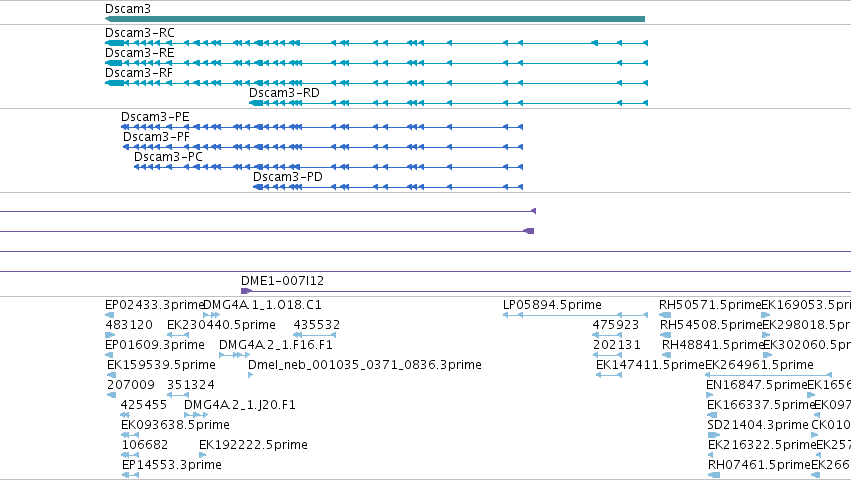The width and height of the screenshot is (851, 480).
Task: Select Dmel_neb_001035_0371_0836.3prime label
Action: coord(365,365)
